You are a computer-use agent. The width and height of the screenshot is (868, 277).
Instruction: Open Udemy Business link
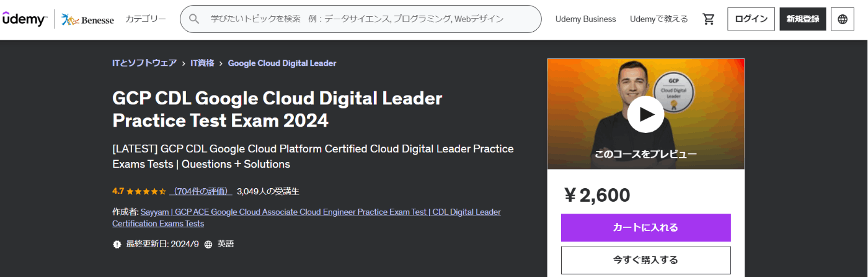tap(586, 19)
